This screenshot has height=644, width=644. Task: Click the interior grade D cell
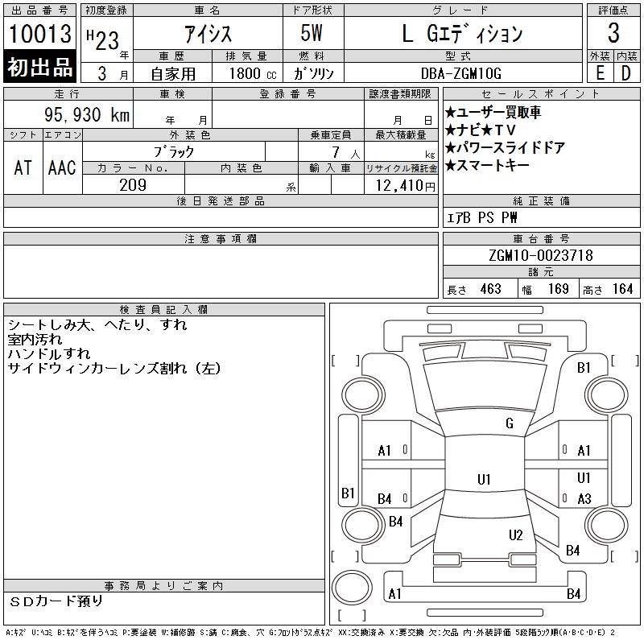(627, 72)
